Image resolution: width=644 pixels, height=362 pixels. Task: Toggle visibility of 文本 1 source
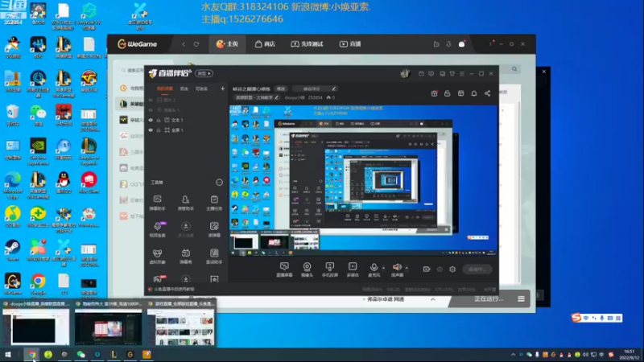(151, 120)
